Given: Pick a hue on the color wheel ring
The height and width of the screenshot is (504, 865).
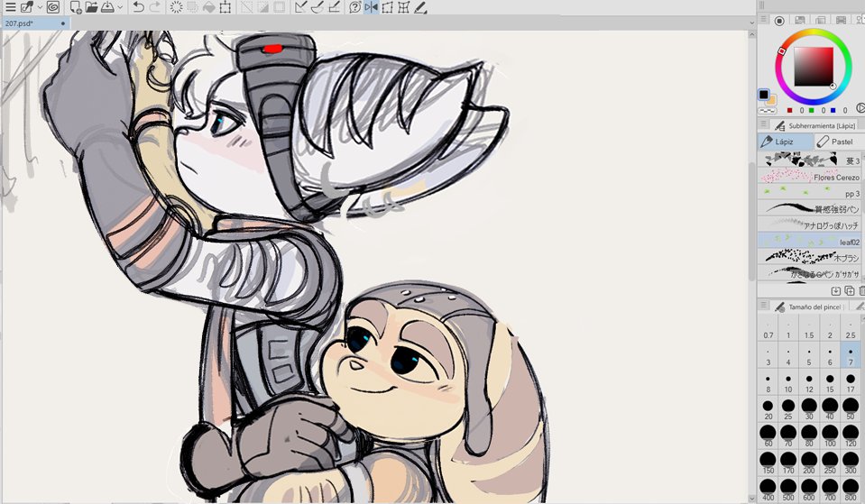Looking at the screenshot, I should 814,66.
